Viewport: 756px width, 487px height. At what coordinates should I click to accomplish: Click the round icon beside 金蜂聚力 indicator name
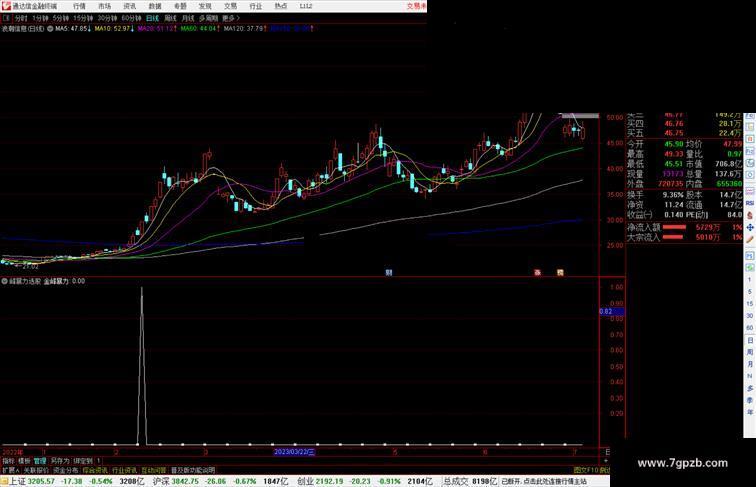4,281
